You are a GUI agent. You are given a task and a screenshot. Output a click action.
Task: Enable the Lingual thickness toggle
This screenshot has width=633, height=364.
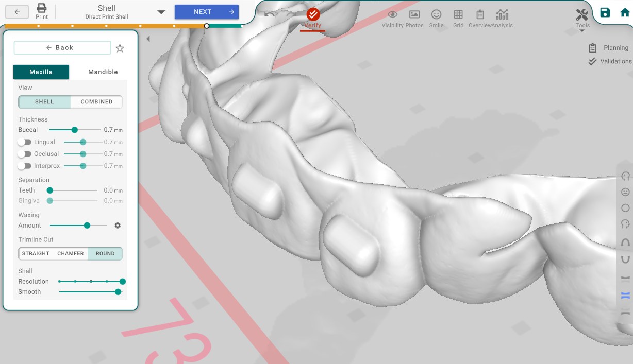[x=24, y=142]
